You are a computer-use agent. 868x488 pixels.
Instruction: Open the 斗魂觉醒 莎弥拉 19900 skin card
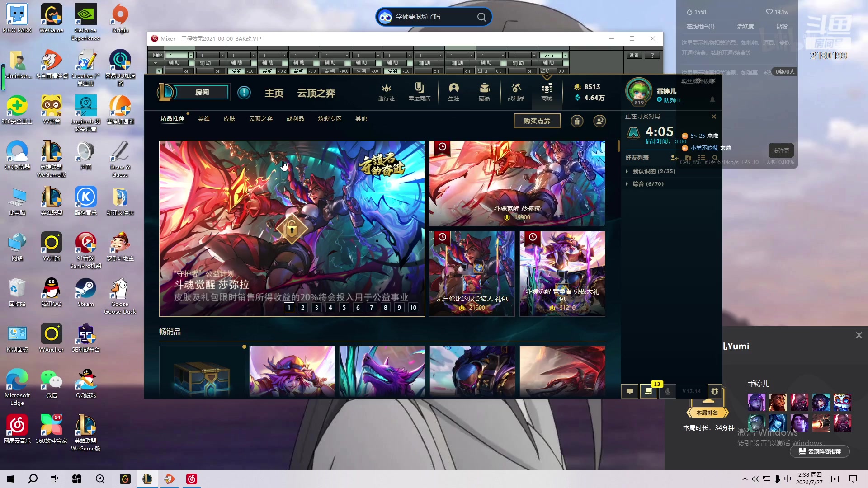(517, 183)
